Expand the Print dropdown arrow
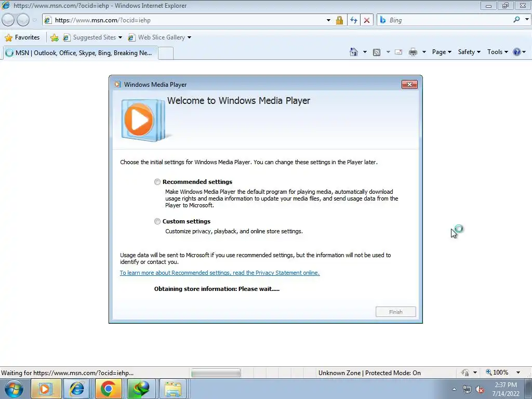The width and height of the screenshot is (532, 399). click(x=424, y=52)
